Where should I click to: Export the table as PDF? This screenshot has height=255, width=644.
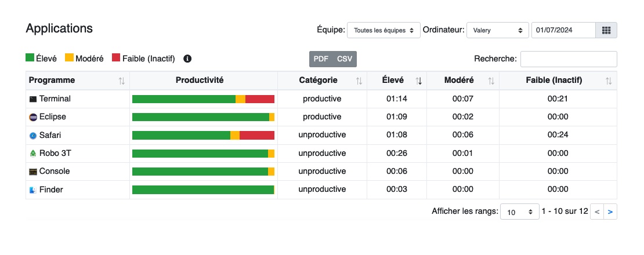pyautogui.click(x=321, y=59)
